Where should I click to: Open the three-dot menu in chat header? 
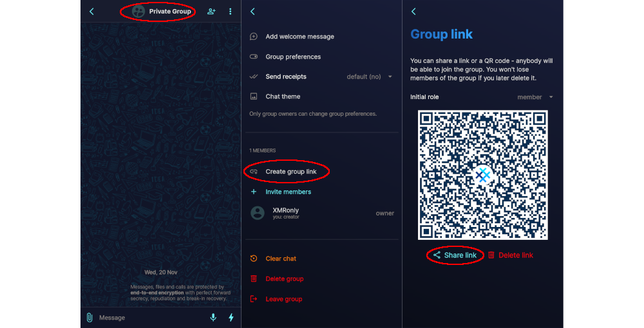pos(230,12)
